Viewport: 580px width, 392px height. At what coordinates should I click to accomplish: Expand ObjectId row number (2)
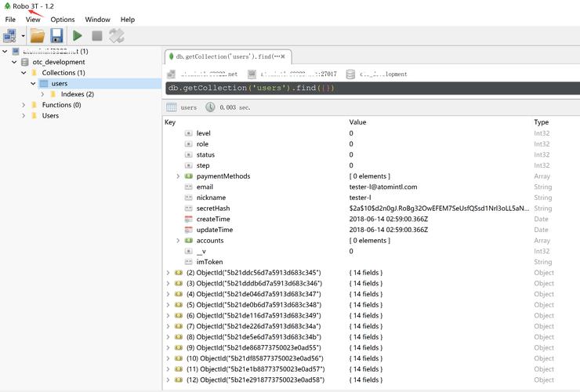169,273
